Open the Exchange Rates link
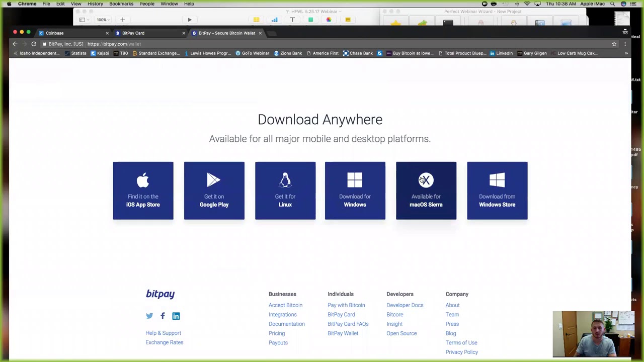This screenshot has height=362, width=644. coord(165,342)
